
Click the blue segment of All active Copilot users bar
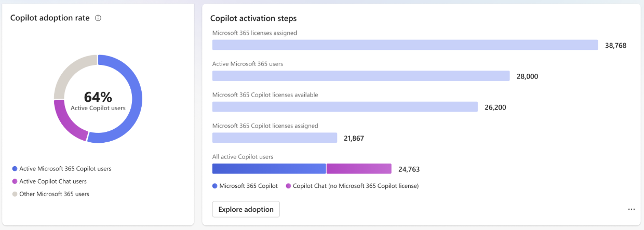[x=269, y=169]
